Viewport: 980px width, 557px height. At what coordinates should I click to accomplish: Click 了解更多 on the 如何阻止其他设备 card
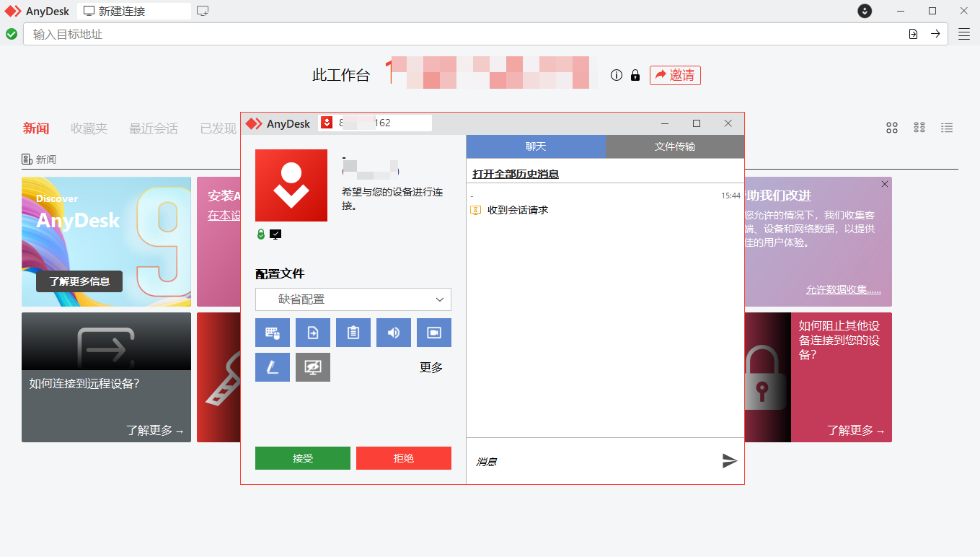856,431
